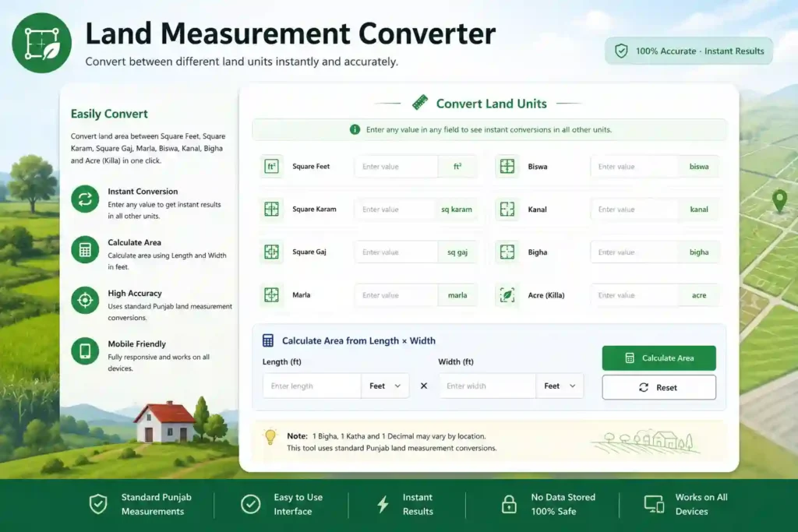Click the Square Feet ft² icon
Screen dimensions: 798x532
click(271, 167)
